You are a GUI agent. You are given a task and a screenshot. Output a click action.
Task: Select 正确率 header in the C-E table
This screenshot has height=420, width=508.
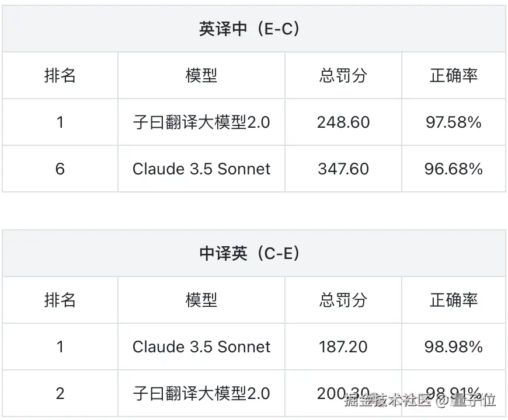click(454, 300)
